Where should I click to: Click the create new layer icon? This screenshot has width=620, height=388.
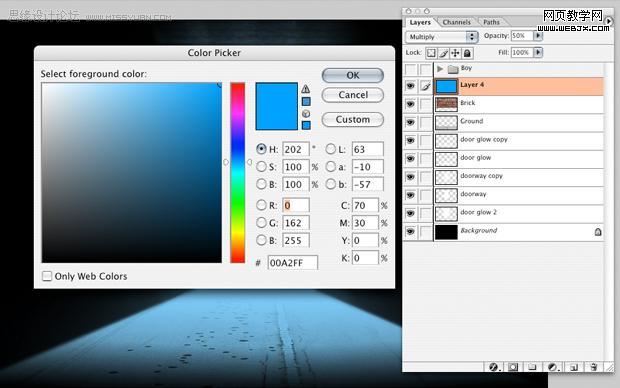(574, 367)
